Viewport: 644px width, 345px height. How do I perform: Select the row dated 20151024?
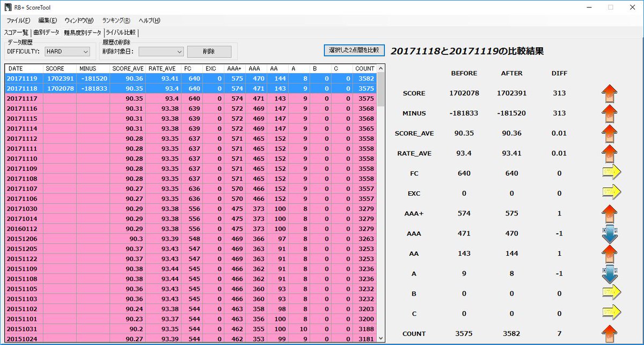(191, 338)
